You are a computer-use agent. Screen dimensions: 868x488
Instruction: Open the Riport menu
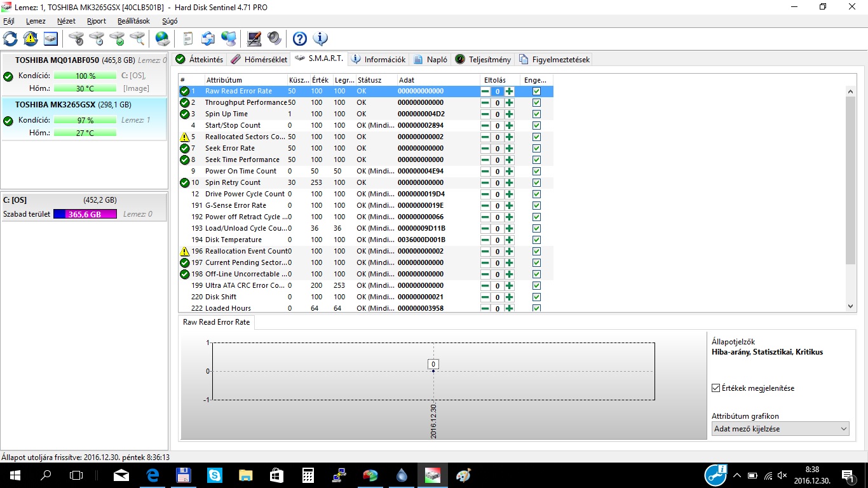(97, 21)
